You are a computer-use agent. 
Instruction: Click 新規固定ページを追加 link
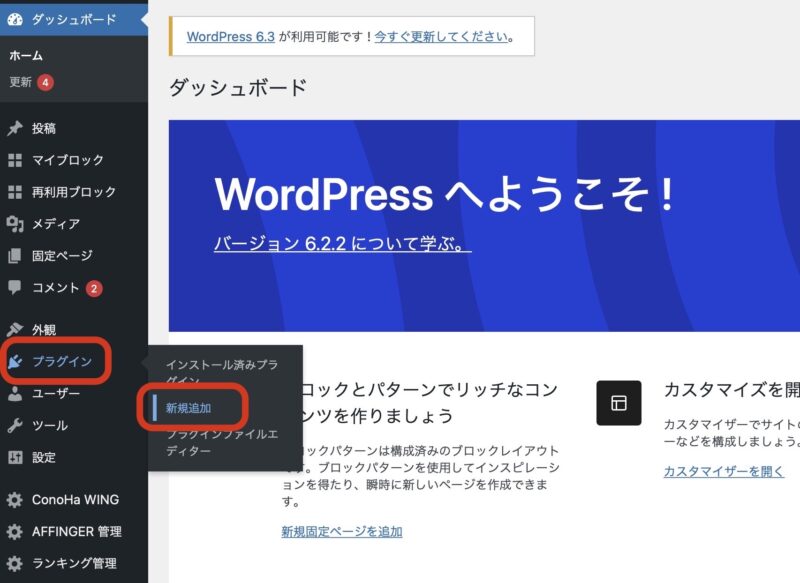point(342,531)
